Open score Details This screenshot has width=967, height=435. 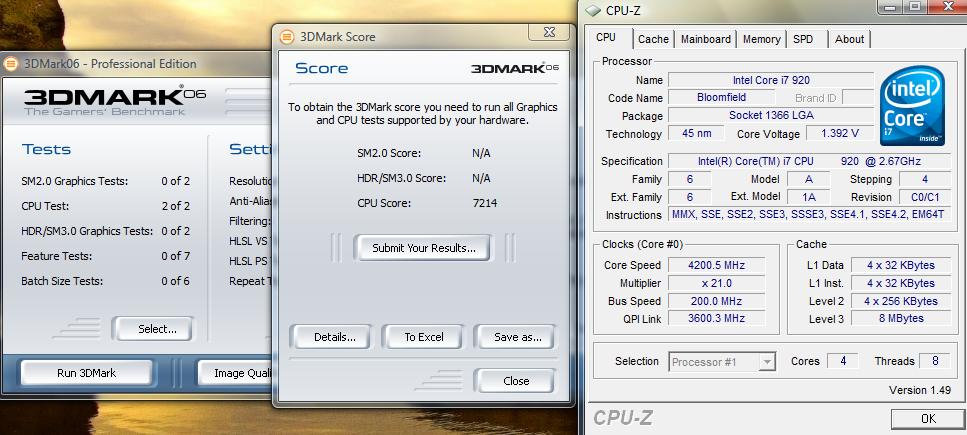[x=334, y=337]
